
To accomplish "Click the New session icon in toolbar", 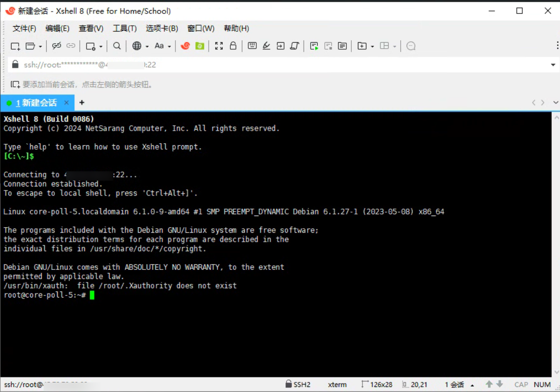I will (x=15, y=46).
